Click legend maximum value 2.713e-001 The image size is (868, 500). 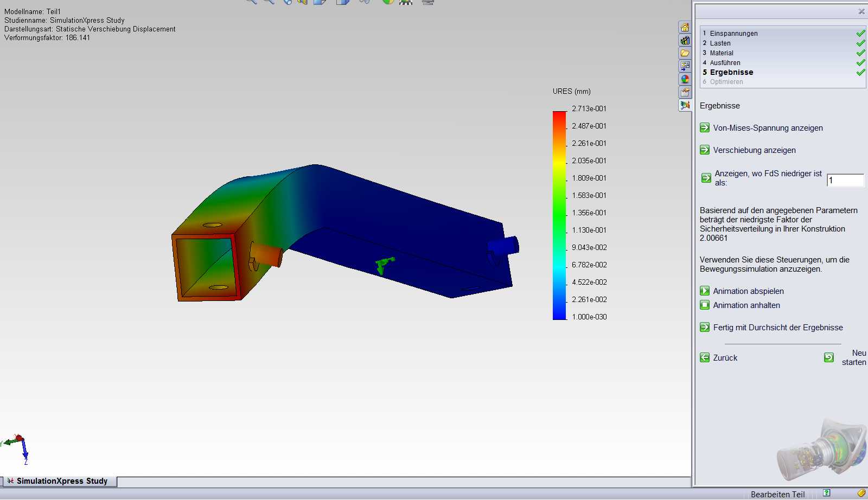click(x=589, y=108)
